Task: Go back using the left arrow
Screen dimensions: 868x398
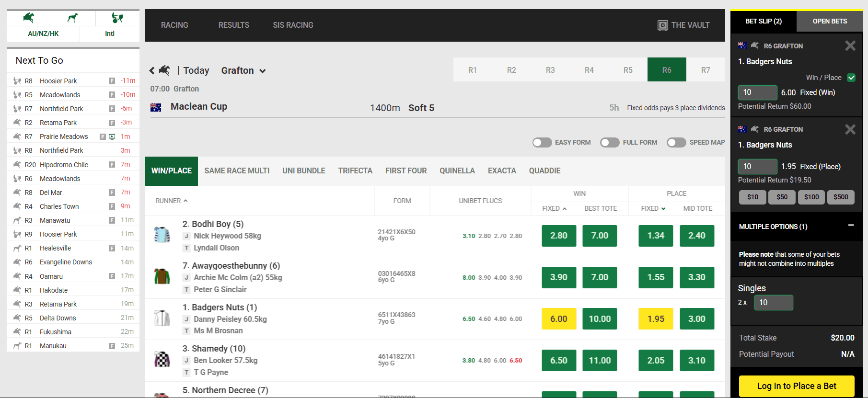Action: pos(152,70)
